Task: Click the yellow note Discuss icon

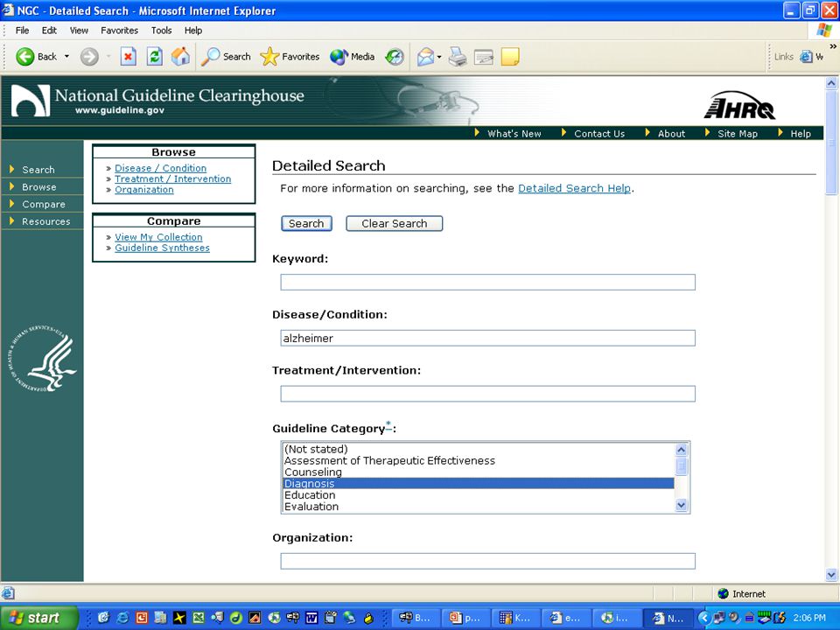Action: pyautogui.click(x=510, y=56)
